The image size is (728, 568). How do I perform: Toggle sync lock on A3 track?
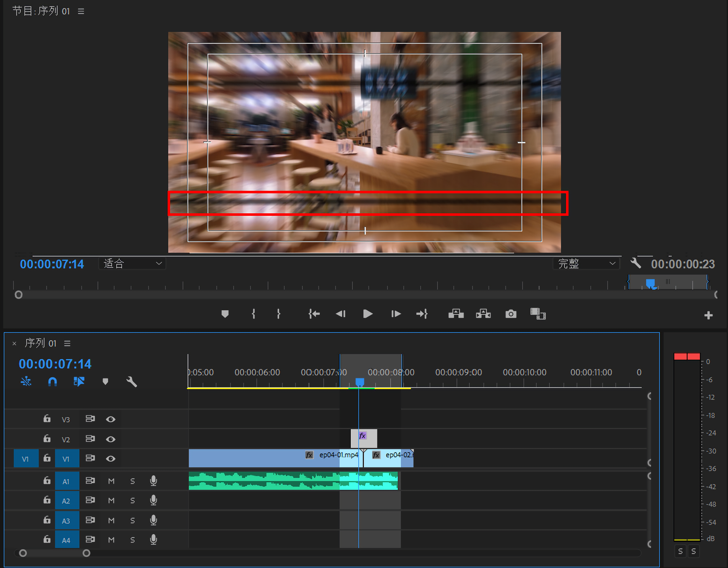tap(90, 520)
